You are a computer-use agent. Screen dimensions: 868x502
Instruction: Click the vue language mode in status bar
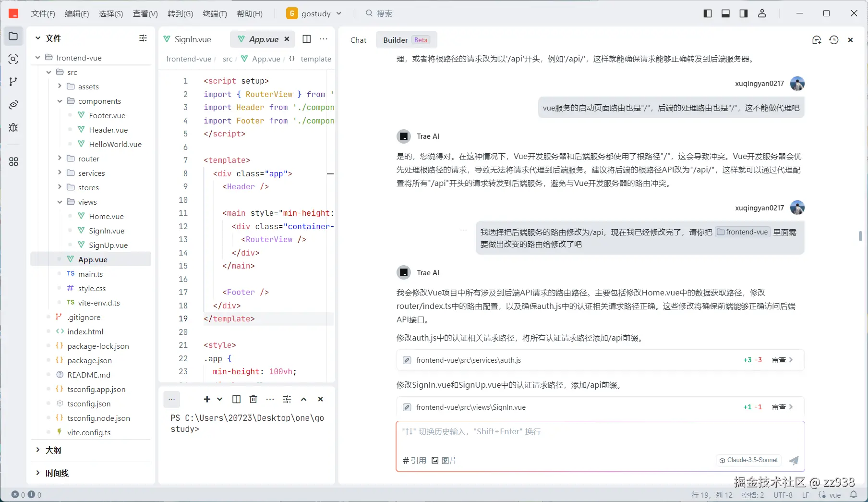[x=835, y=495]
